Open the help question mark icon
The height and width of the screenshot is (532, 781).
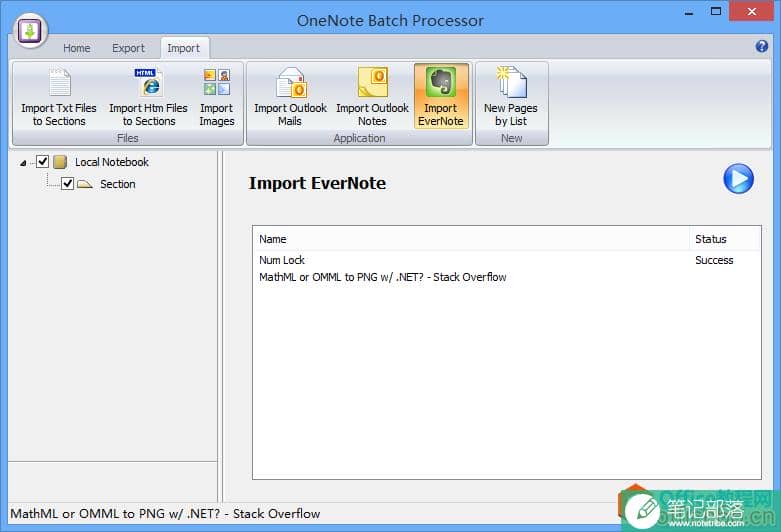[x=761, y=46]
